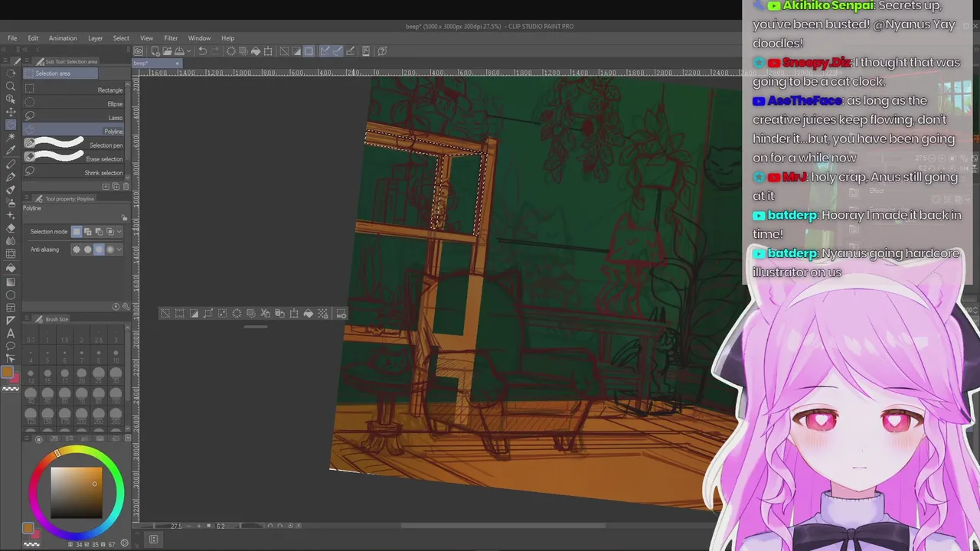Click the color wheel saturation square
Viewport: 980px width, 551px height.
point(77,493)
